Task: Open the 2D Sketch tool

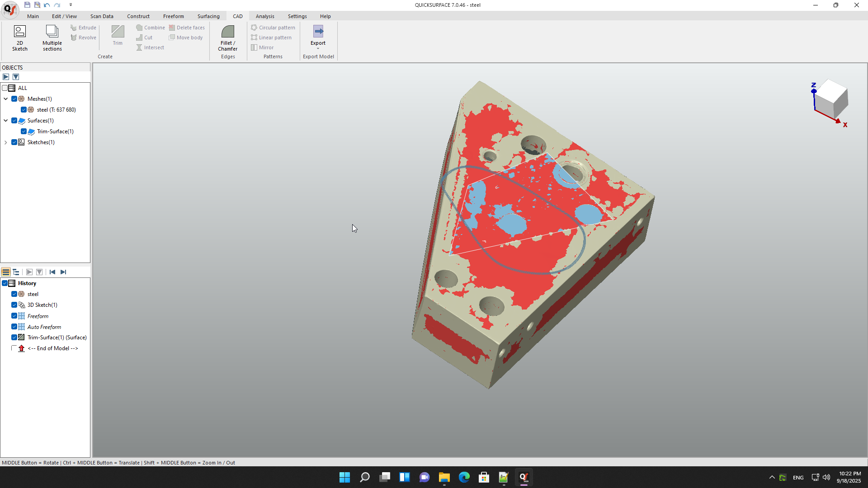Action: [19, 38]
